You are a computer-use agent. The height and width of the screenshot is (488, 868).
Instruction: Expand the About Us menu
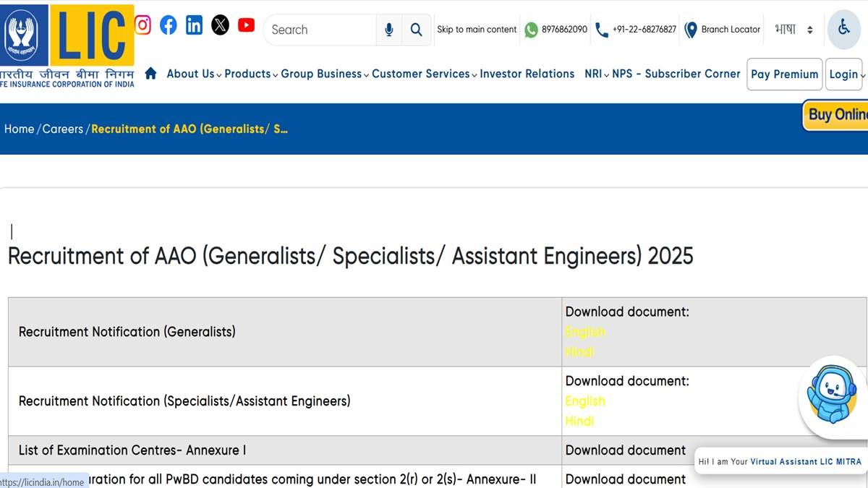194,74
